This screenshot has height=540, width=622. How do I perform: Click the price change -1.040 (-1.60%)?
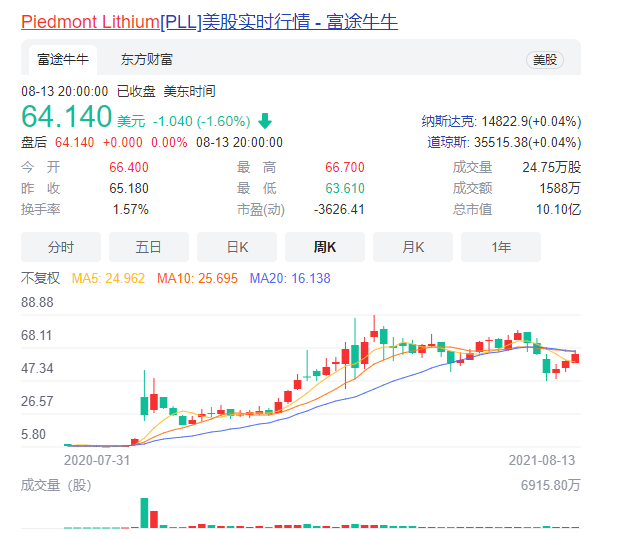pos(202,121)
